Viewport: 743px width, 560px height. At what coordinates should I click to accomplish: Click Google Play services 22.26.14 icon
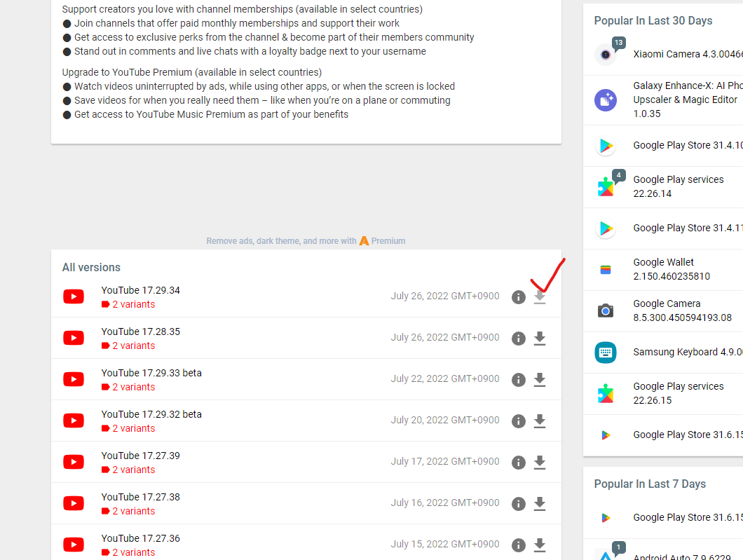606,187
